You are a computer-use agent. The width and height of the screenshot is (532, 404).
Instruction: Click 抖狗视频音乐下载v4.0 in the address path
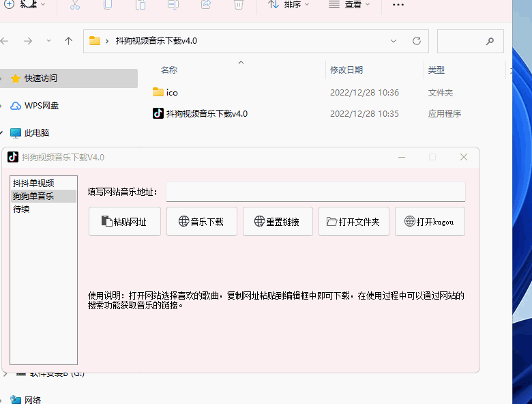156,41
